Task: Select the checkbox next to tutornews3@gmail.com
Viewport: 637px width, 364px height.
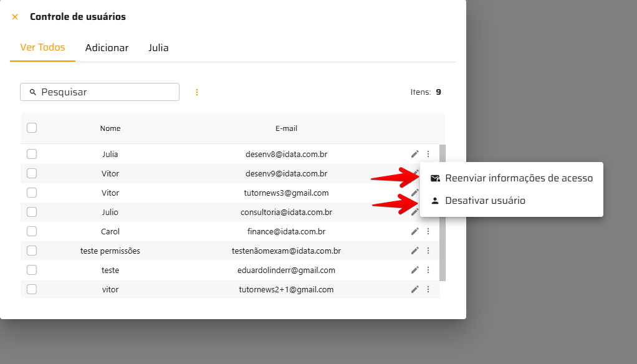Action: (32, 193)
